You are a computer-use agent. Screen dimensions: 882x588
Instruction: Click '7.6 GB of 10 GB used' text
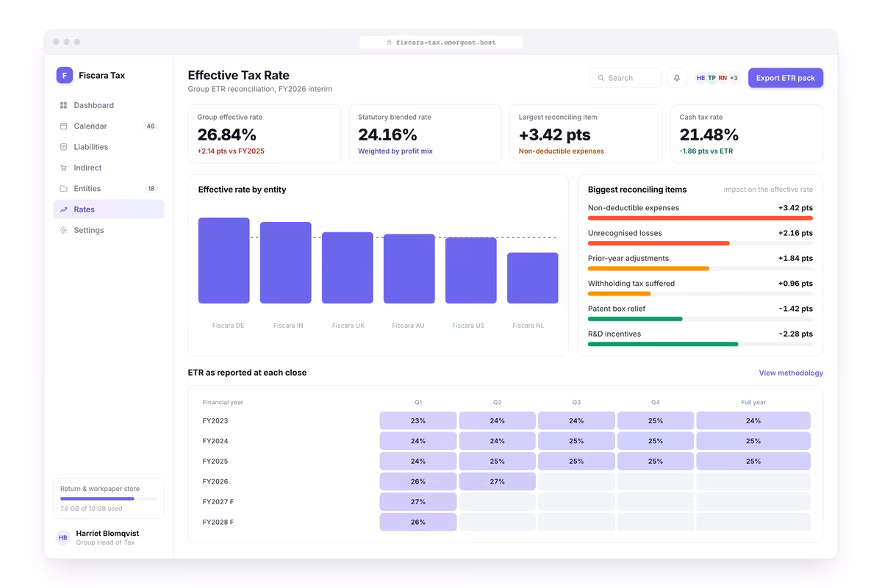pyautogui.click(x=91, y=509)
